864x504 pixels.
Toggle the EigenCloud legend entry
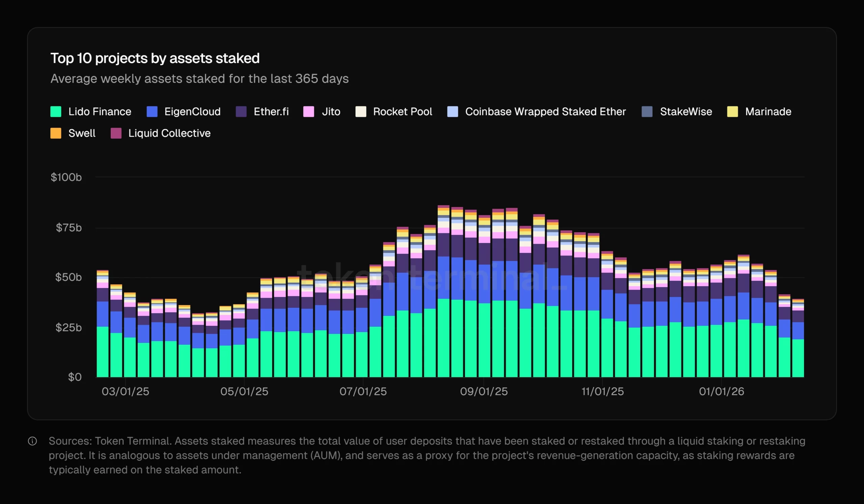click(x=192, y=111)
